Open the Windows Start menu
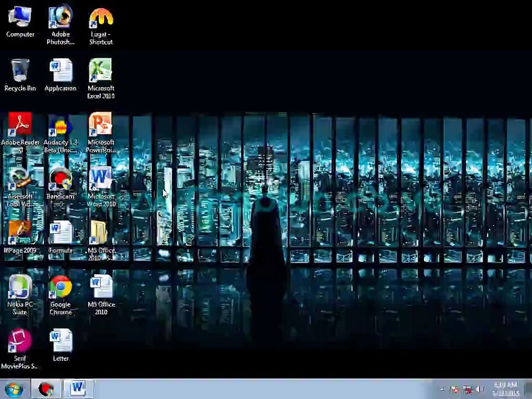 13,390
